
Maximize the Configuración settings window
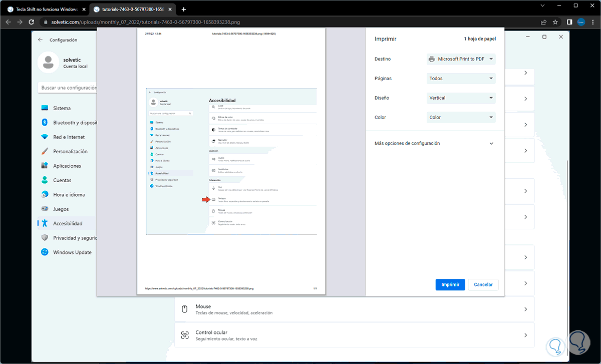click(x=544, y=37)
